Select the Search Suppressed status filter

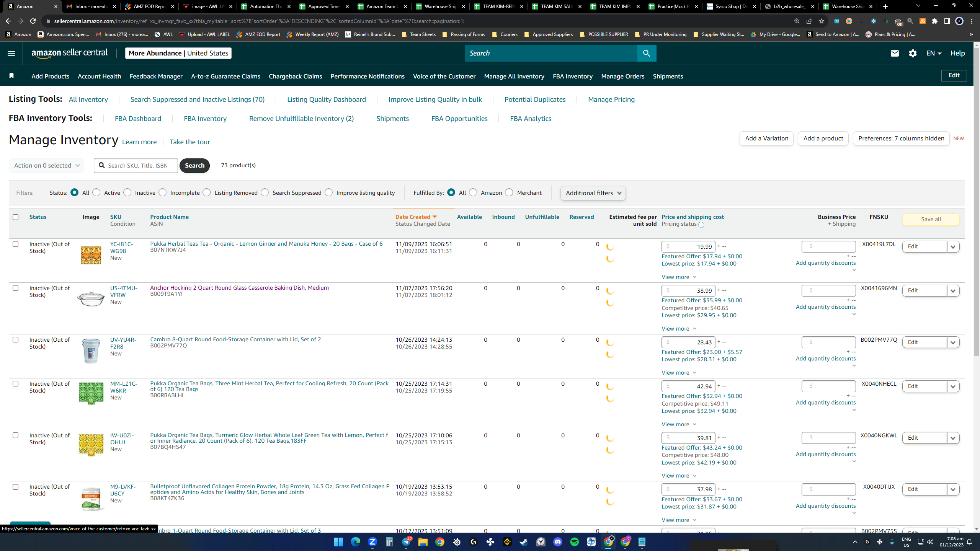point(265,192)
